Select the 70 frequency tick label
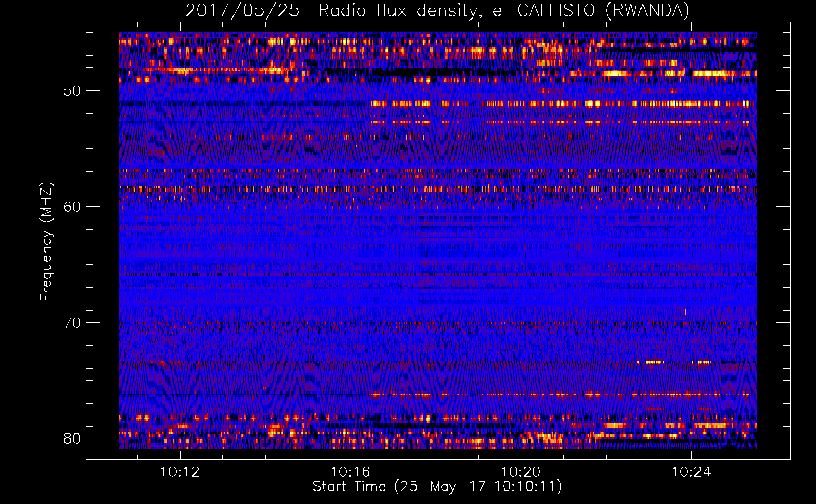Image resolution: width=816 pixels, height=504 pixels. coord(72,323)
